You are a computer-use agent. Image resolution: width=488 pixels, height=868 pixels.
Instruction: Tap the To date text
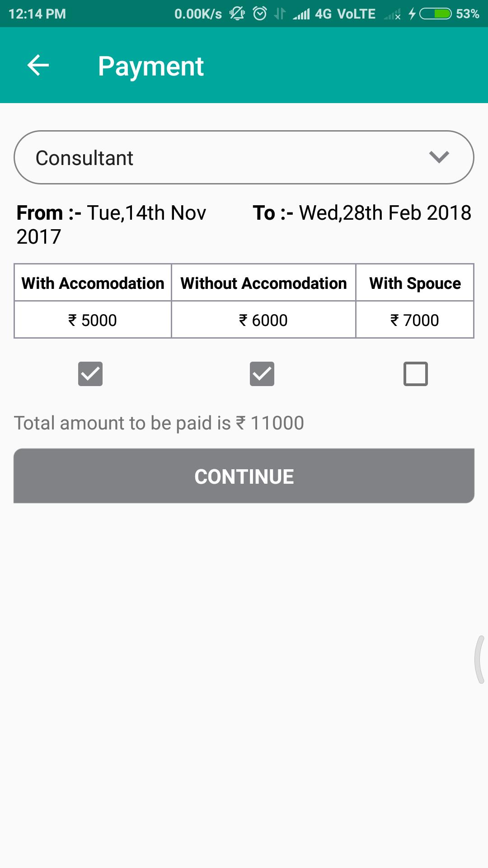pos(362,213)
